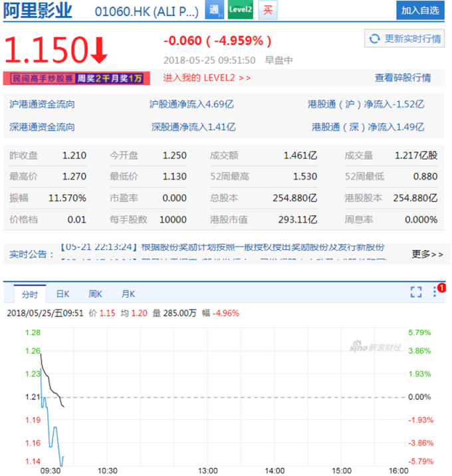Open 深港通资金流向 link
Viewport: 452px width, 476px height.
point(42,127)
